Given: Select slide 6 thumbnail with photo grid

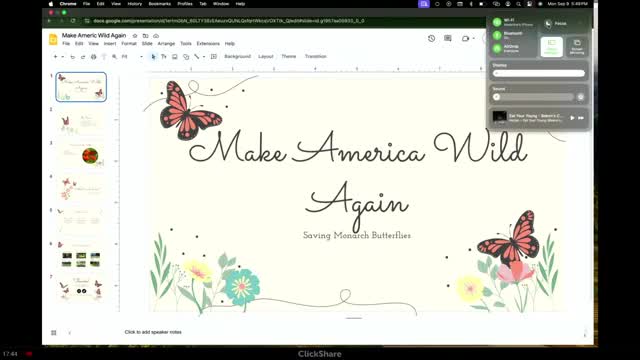Looking at the screenshot, I should 81,256.
